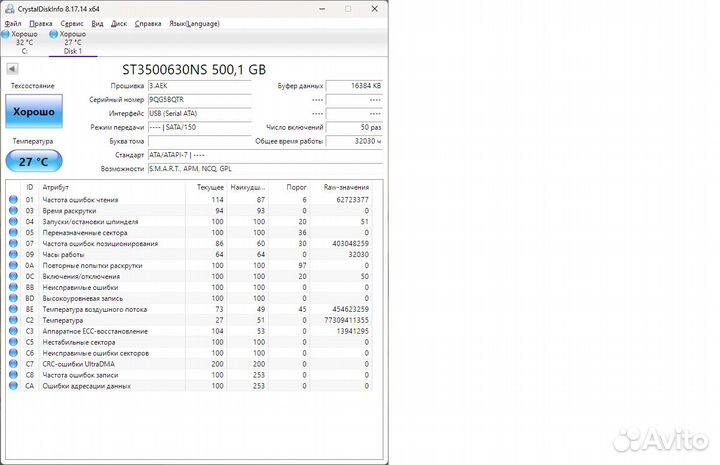Click status icon for Повторные попытки раскрутки
The image size is (720, 465).
point(13,265)
